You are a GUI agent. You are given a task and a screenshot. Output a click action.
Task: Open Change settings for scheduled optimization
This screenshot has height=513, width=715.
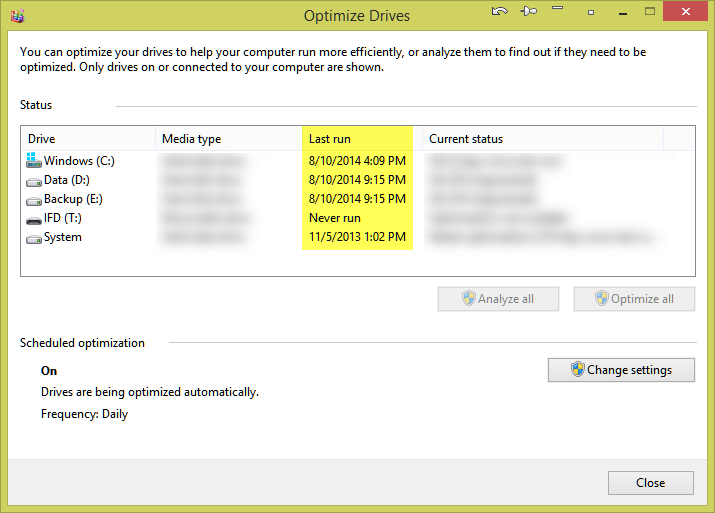621,369
